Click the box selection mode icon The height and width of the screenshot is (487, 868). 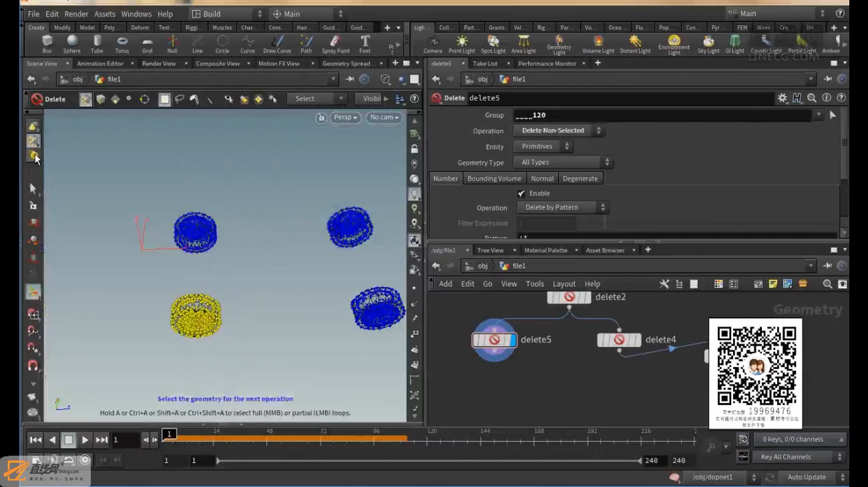coord(164,99)
